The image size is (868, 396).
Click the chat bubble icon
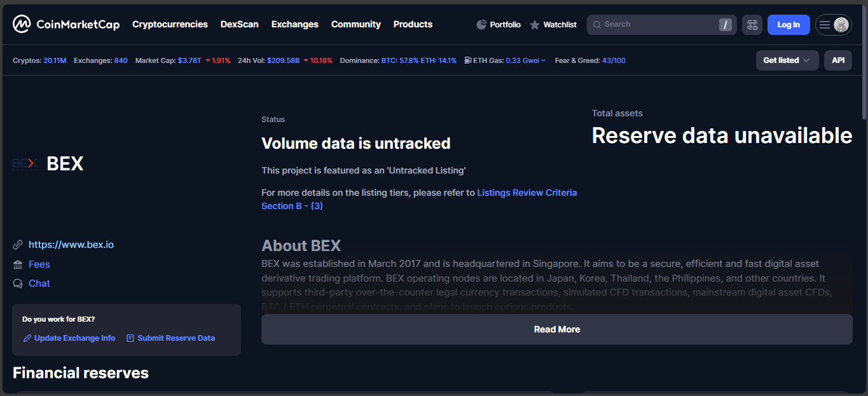coord(18,283)
